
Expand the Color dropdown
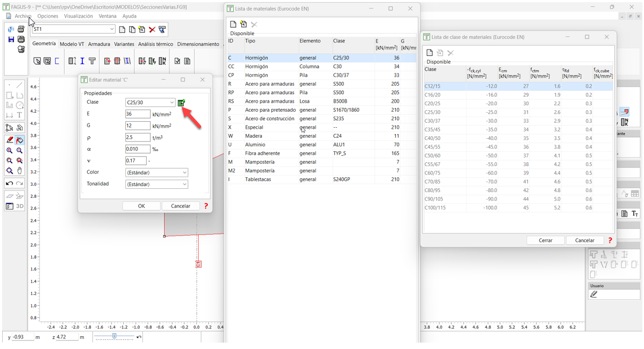pos(157,172)
